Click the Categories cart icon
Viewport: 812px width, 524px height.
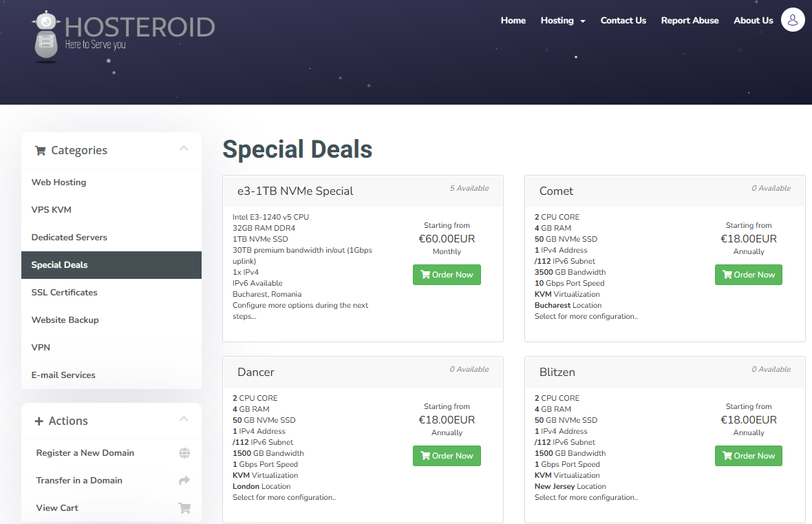pos(40,150)
